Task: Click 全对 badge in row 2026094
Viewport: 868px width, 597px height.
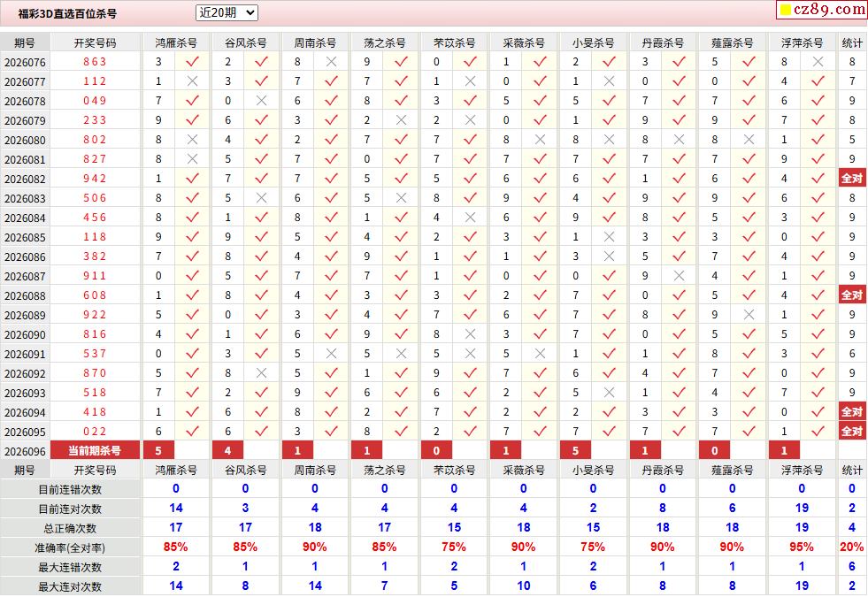Action: coord(852,411)
